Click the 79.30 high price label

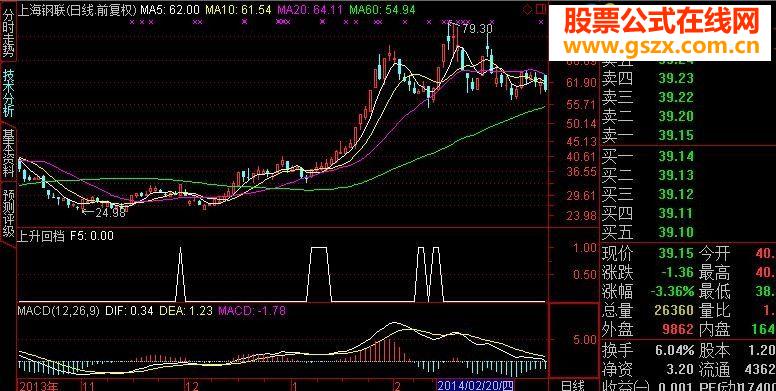click(479, 29)
